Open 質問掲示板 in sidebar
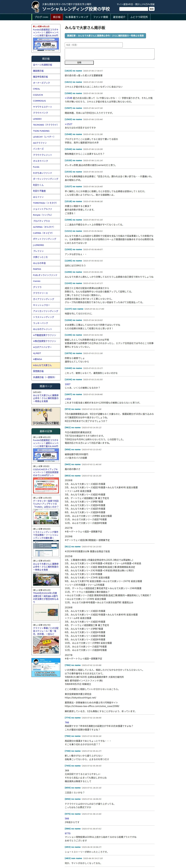186x868 pixels. [x=46, y=371]
